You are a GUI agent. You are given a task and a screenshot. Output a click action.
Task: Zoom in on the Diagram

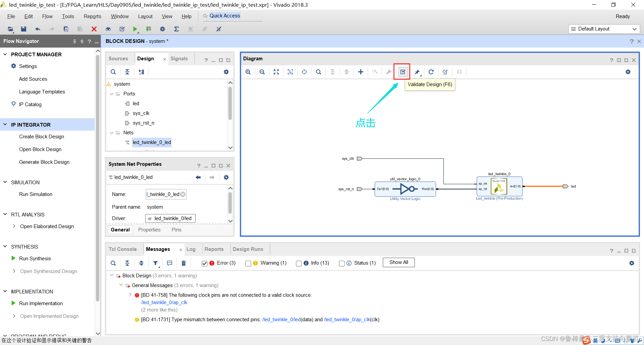(x=248, y=72)
